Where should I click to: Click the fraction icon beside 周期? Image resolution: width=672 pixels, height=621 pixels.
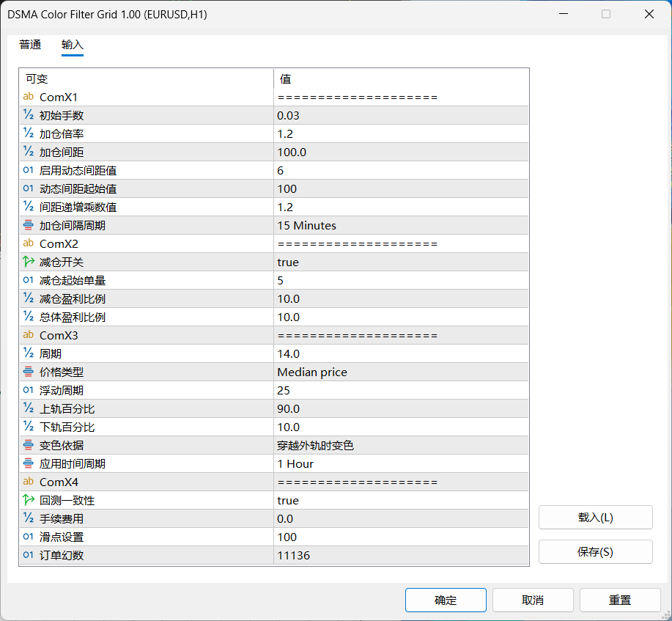coord(29,353)
